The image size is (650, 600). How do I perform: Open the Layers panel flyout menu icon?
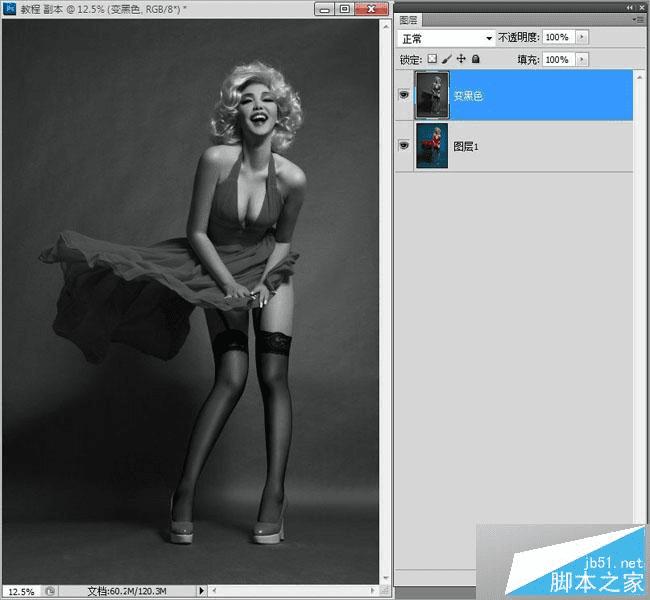[638, 19]
